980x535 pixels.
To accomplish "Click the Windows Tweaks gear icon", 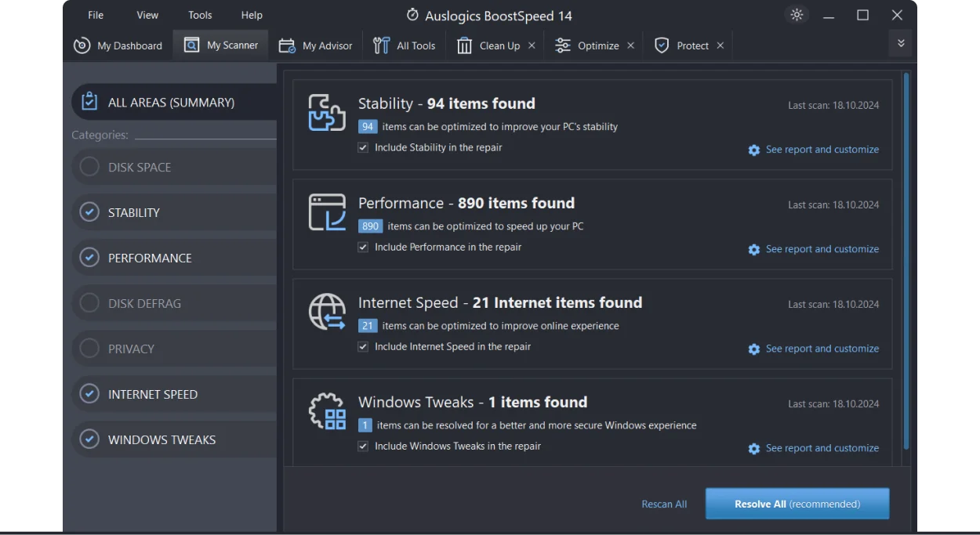I will [x=326, y=411].
